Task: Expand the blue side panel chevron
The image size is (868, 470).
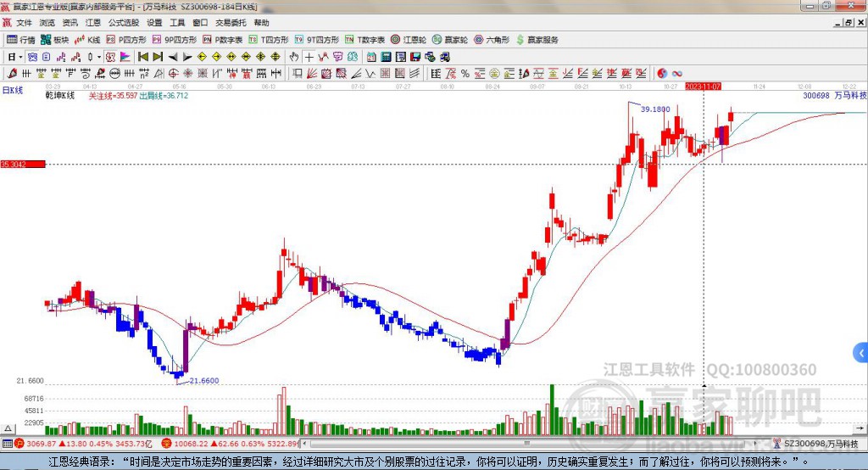Action: (x=861, y=353)
